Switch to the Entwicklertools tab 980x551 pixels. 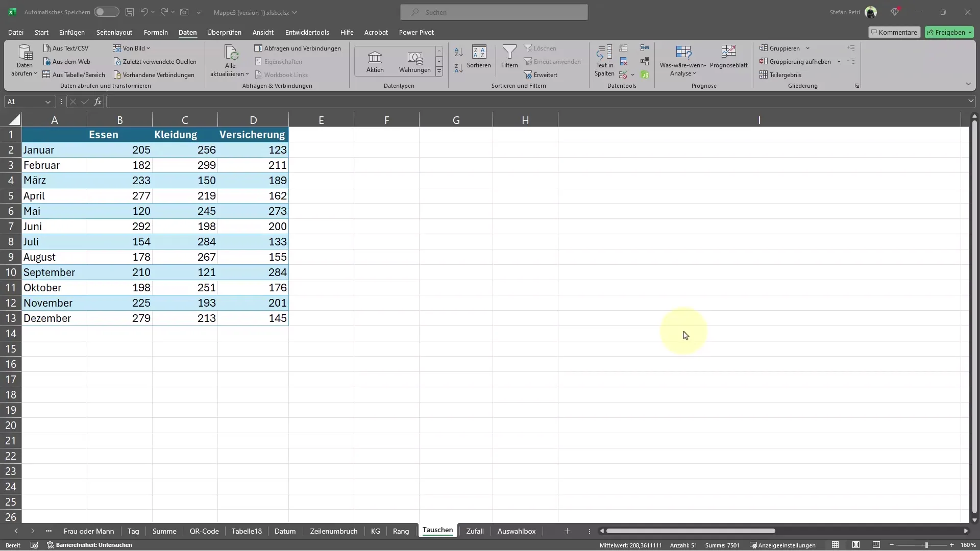[x=307, y=32]
